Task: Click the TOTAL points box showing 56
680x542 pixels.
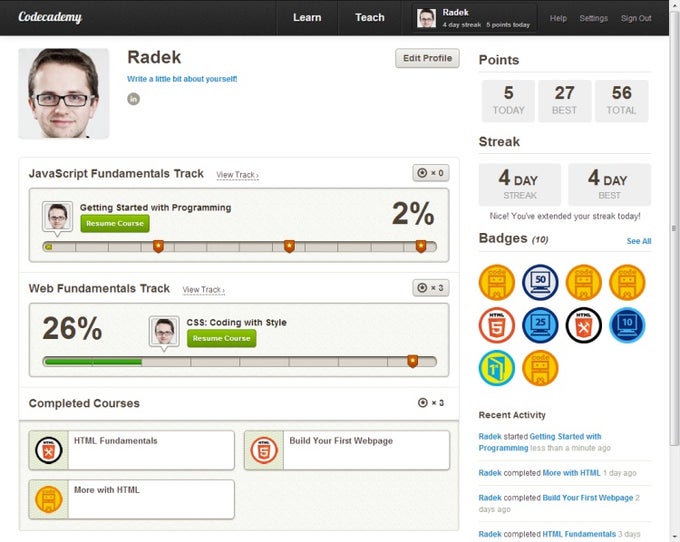Action: coord(621,101)
